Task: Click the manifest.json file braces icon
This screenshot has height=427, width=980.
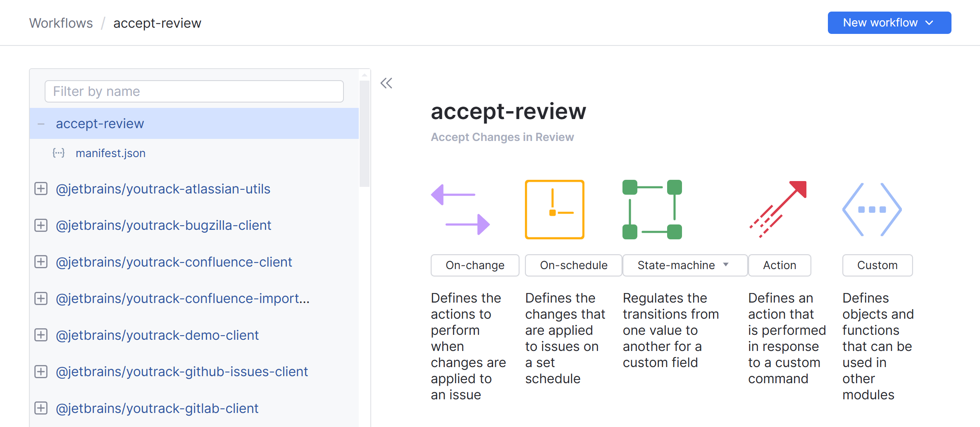Action: tap(59, 153)
